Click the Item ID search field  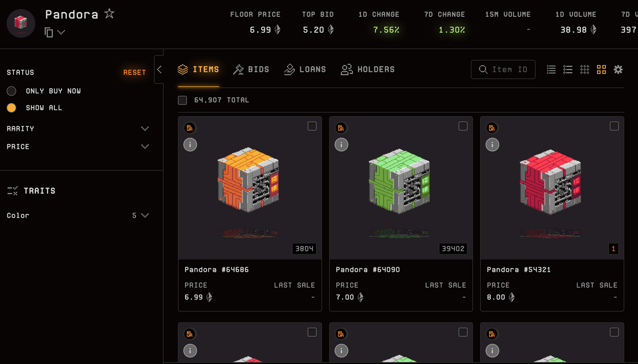pos(503,70)
